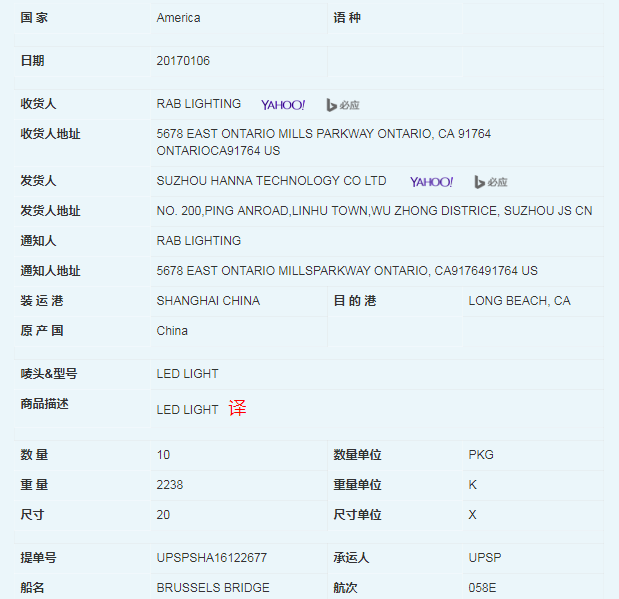Search shipper SUZHOU HANNA on Bing
The image size is (619, 599).
click(x=491, y=182)
